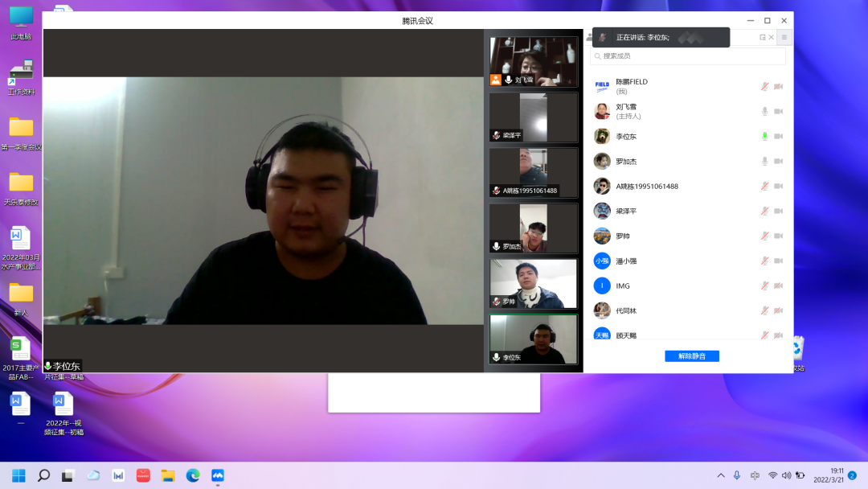The image size is (868, 489).
Task: Open Windows Search from the taskbar
Action: point(43,475)
